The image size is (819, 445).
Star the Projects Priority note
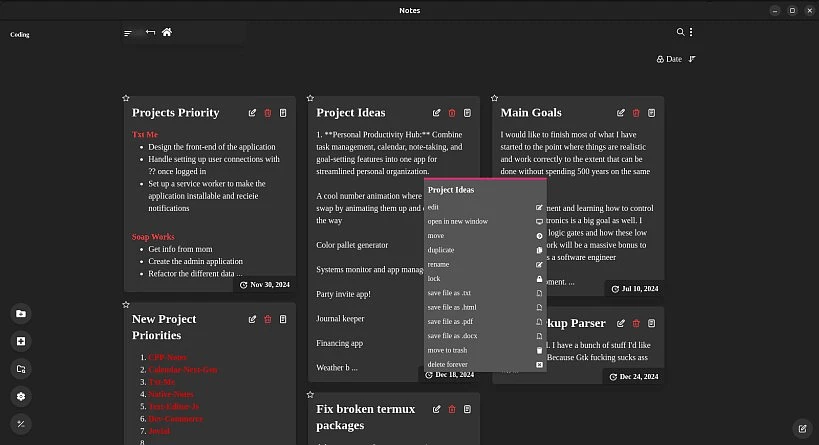coord(126,98)
